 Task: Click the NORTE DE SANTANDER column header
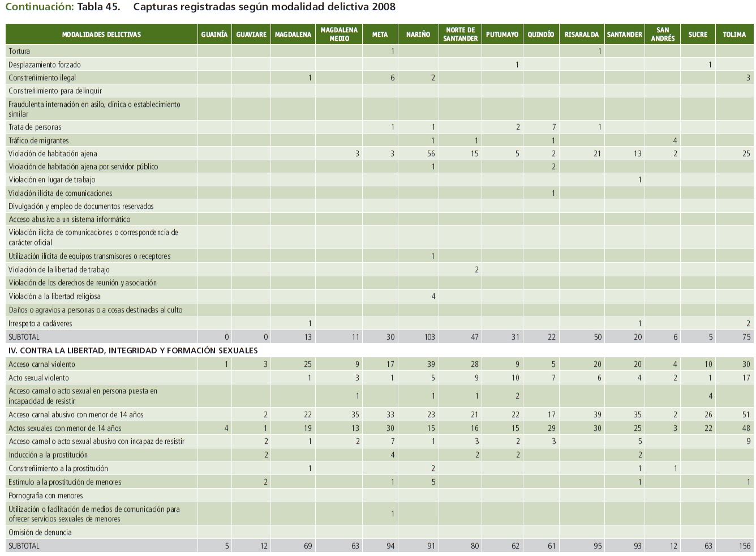click(460, 35)
